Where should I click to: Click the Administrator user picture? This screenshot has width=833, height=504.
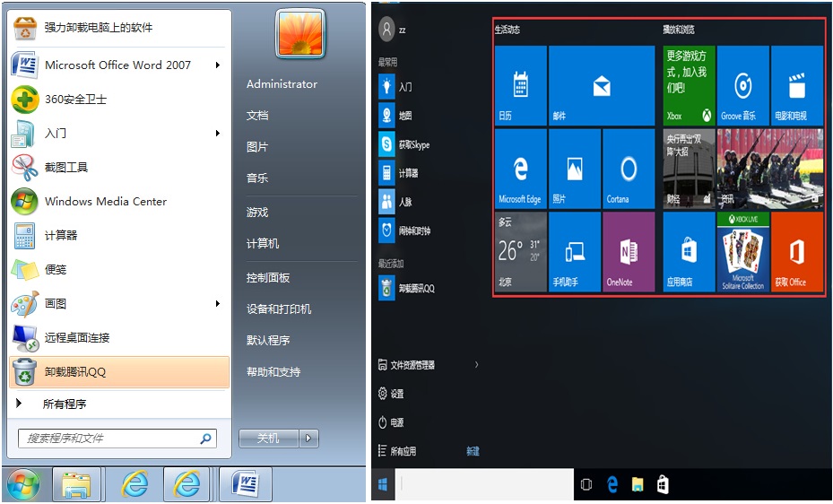click(300, 34)
